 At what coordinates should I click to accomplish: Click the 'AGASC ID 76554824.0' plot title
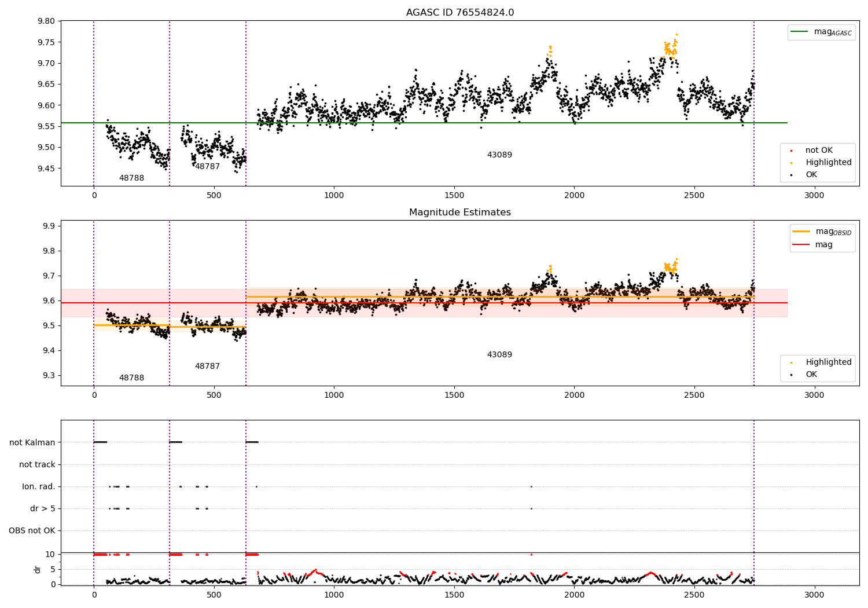pos(460,13)
